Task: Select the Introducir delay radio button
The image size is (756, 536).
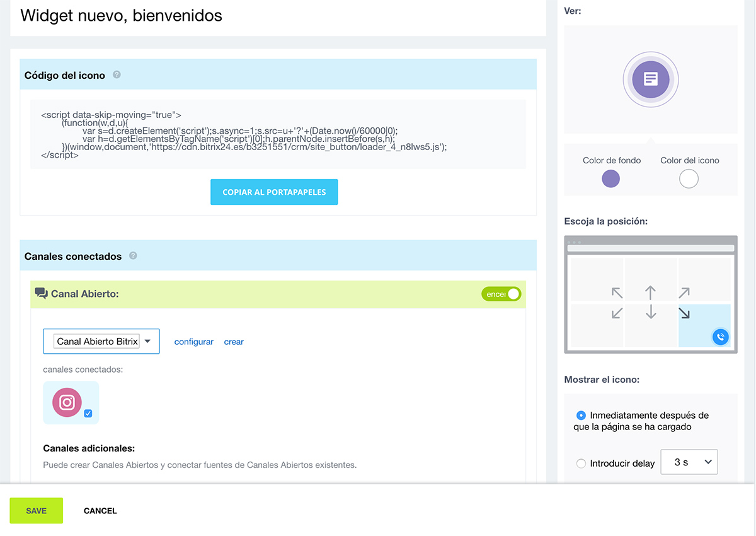Action: pos(581,463)
